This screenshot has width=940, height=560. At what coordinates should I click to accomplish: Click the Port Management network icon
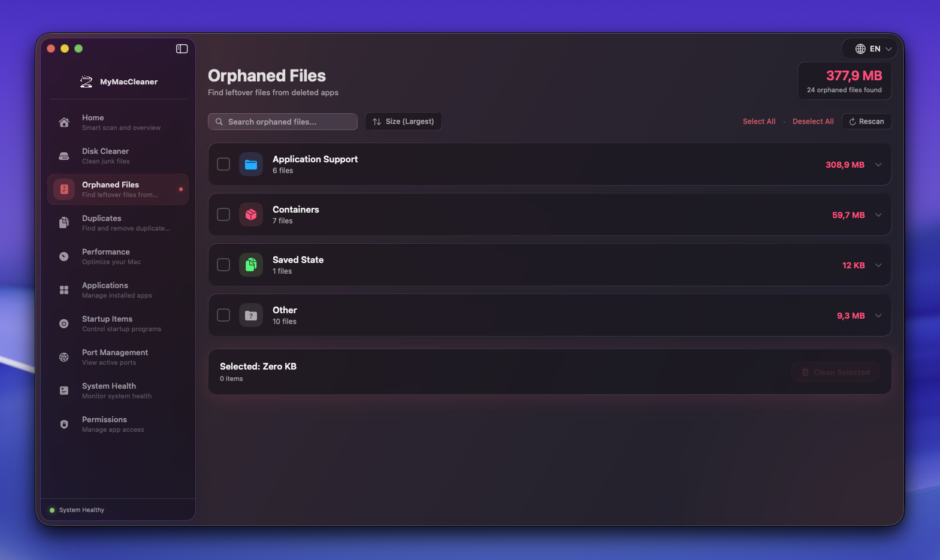[x=64, y=357]
